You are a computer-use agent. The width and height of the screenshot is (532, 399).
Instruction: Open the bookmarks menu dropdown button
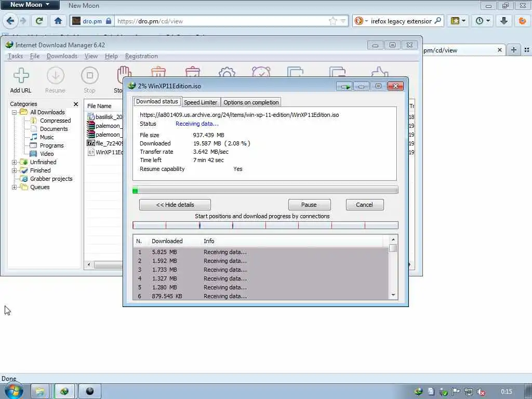[458, 21]
